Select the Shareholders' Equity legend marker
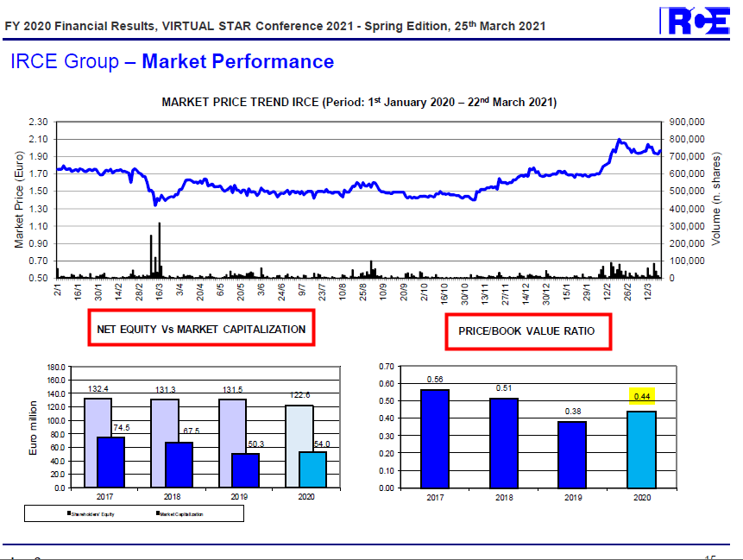This screenshot has height=560, width=743. (x=68, y=514)
